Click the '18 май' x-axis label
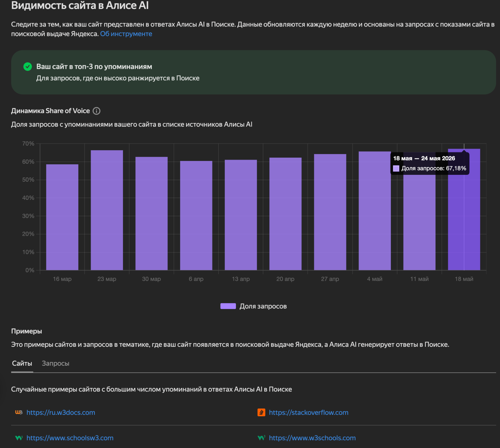Image resolution: width=500 pixels, height=448 pixels. (x=464, y=279)
